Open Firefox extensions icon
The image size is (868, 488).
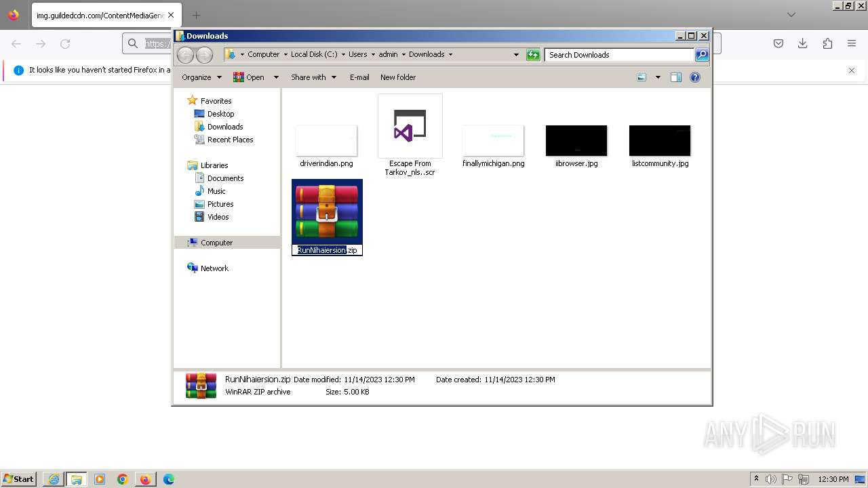tap(827, 43)
